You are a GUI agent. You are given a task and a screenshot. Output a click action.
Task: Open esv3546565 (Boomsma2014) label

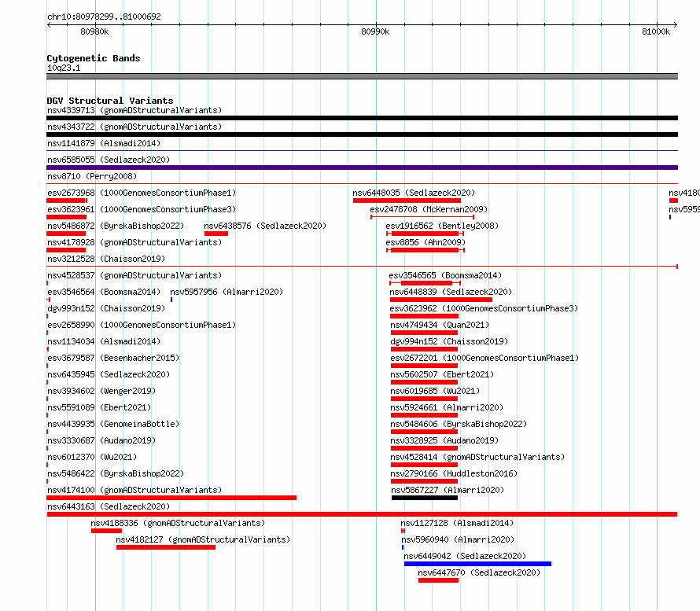pyautogui.click(x=445, y=275)
